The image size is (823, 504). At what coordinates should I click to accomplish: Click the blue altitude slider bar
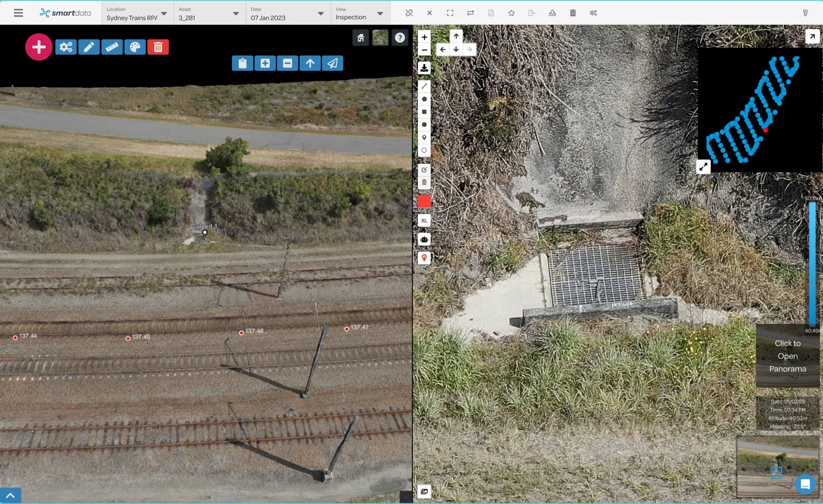tap(812, 264)
